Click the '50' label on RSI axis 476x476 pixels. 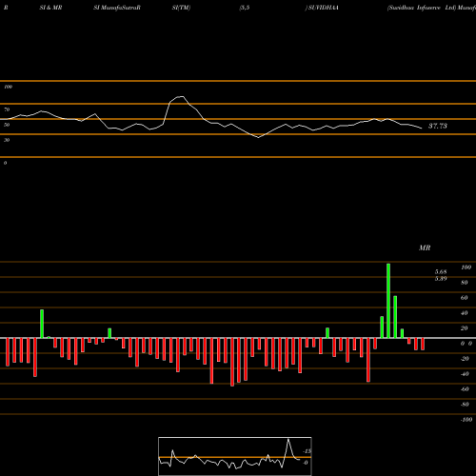(x=7, y=125)
